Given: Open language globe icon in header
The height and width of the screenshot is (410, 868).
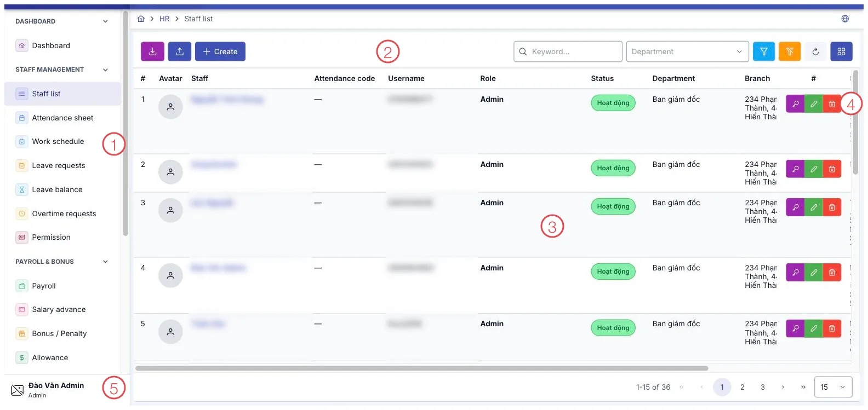Looking at the screenshot, I should [x=845, y=19].
